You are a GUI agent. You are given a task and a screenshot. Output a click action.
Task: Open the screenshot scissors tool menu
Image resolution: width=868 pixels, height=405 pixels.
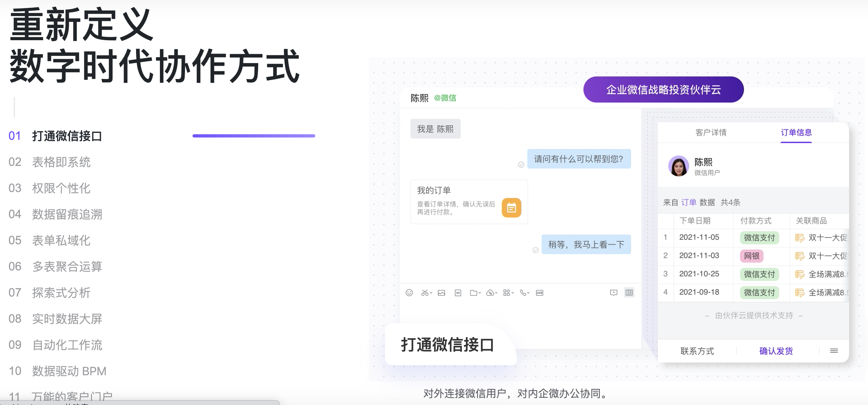click(x=426, y=293)
